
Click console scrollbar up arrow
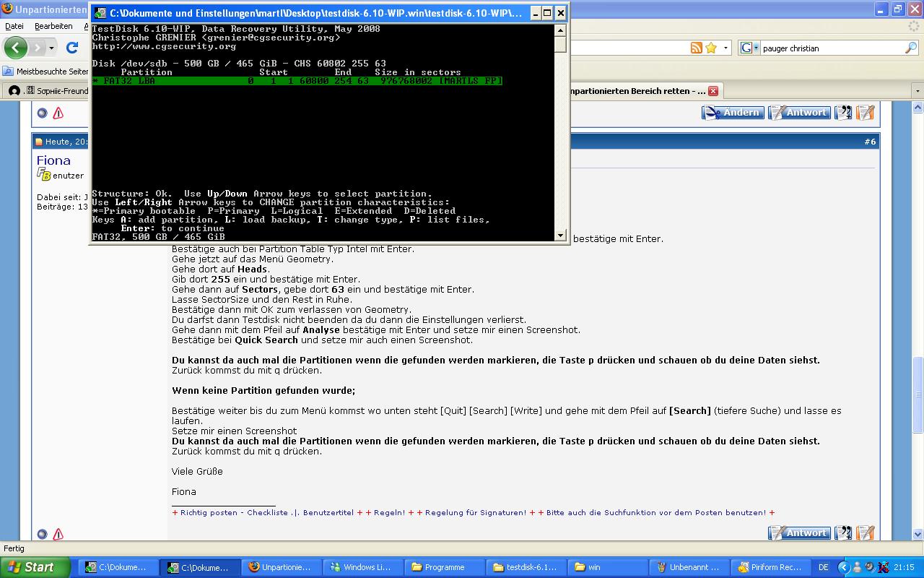tap(560, 30)
